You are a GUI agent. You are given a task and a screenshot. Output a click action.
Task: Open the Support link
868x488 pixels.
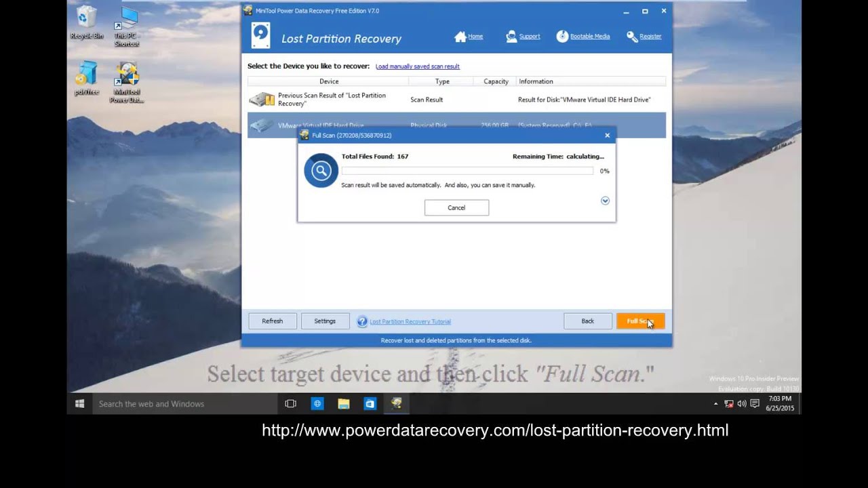530,37
